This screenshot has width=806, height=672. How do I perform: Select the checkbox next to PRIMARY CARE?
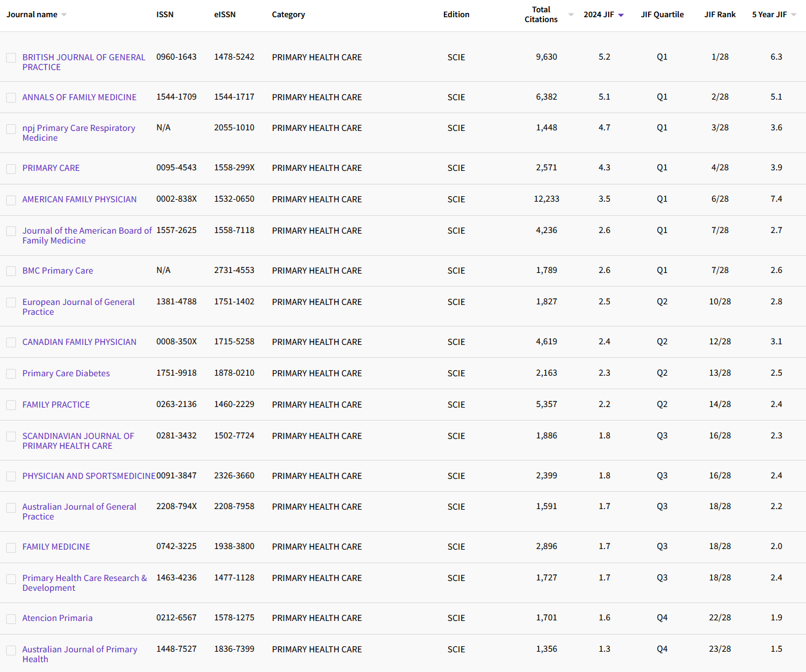click(x=11, y=168)
